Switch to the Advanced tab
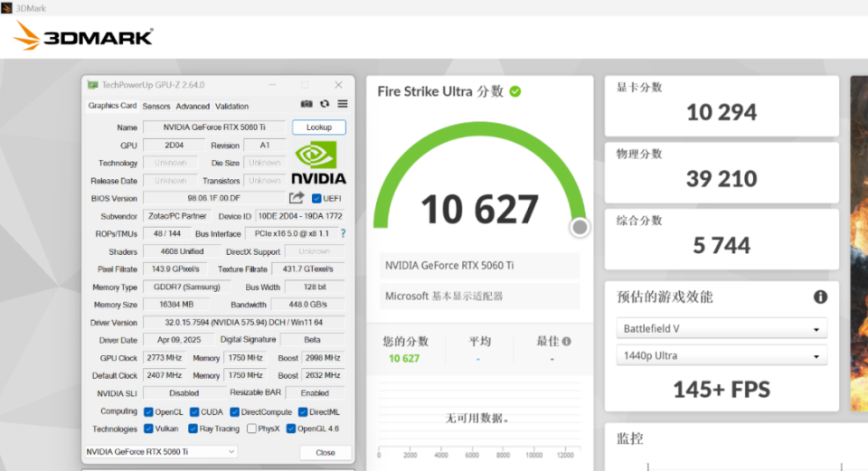The width and height of the screenshot is (868, 471). pyautogui.click(x=193, y=107)
